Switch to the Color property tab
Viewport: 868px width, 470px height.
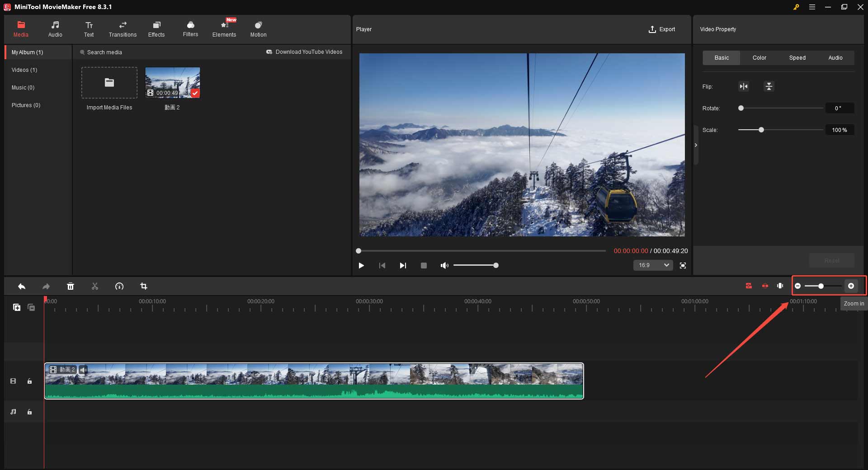[x=759, y=57]
